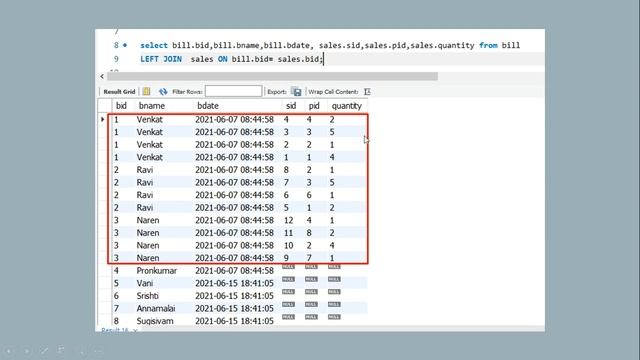Select the pid cell 7 in the sid 9 row
Screen dimensions: 640x360
pos(309,258)
